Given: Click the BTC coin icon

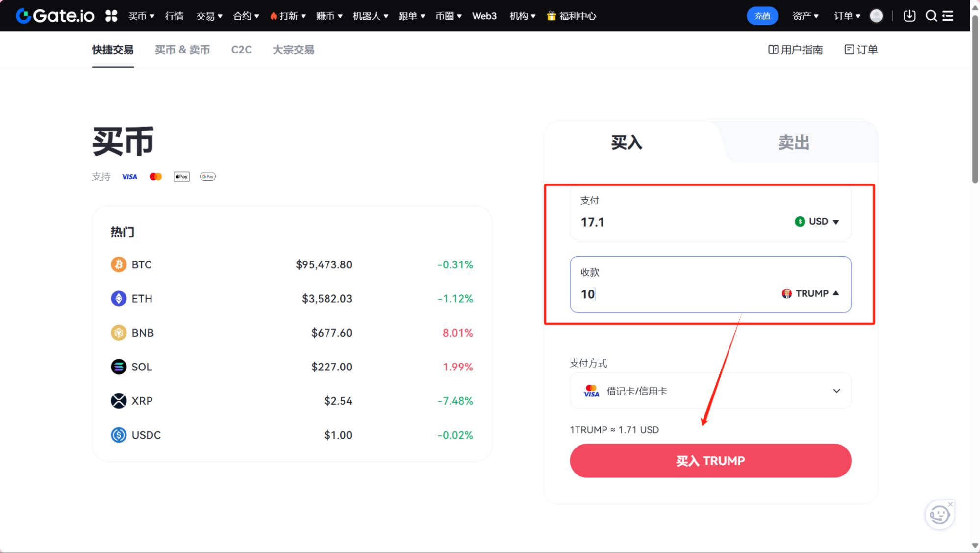Looking at the screenshot, I should tap(119, 264).
